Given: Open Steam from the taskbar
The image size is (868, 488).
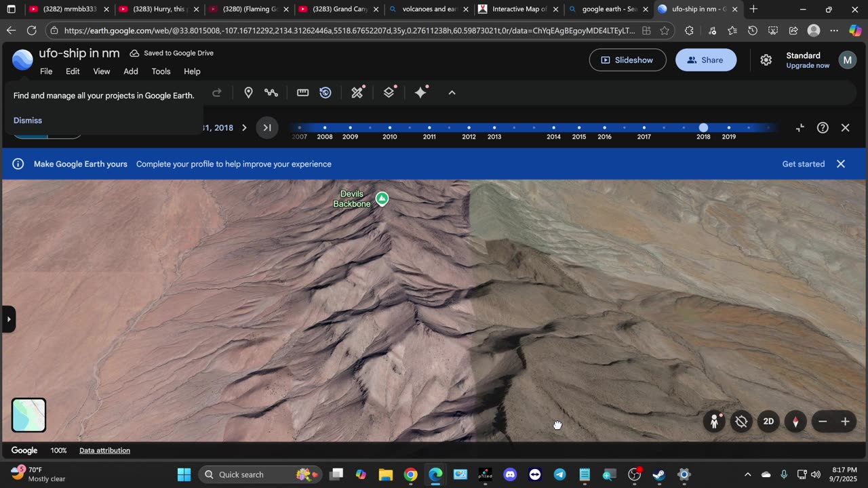Looking at the screenshot, I should tap(659, 474).
